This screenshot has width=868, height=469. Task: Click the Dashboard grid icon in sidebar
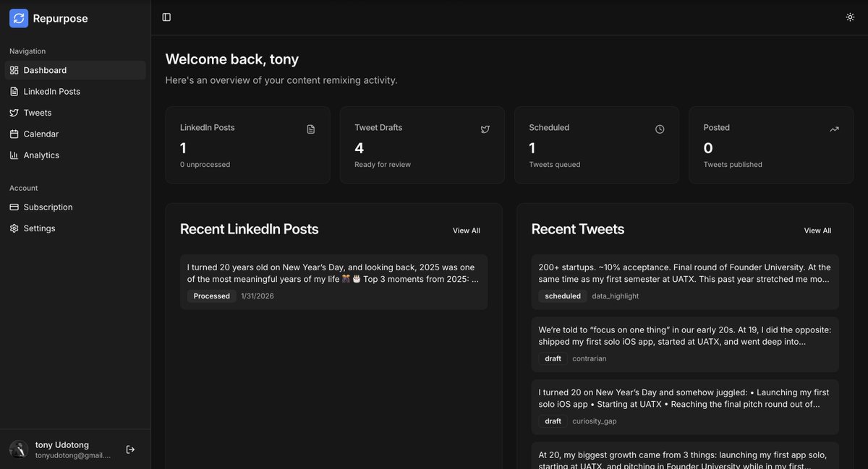(14, 70)
